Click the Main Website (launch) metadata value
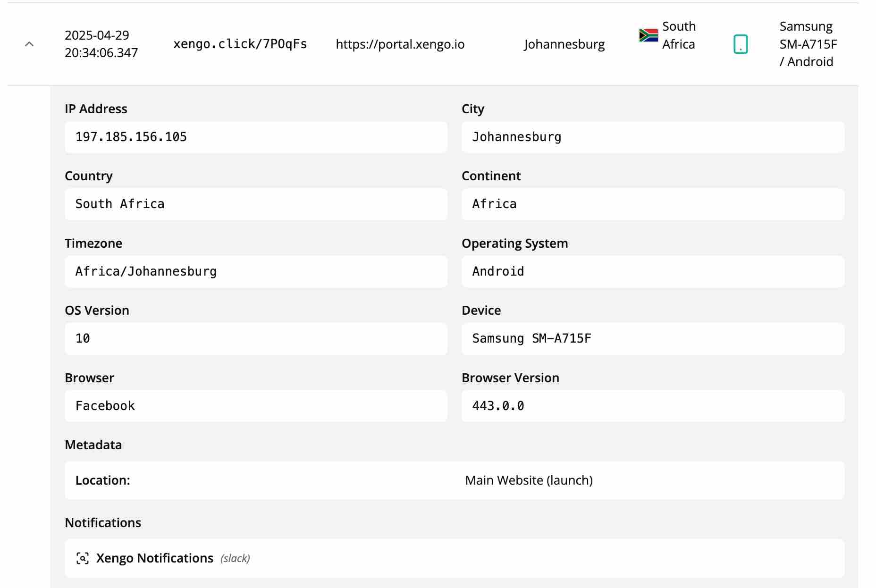This screenshot has height=588, width=876. pyautogui.click(x=529, y=480)
